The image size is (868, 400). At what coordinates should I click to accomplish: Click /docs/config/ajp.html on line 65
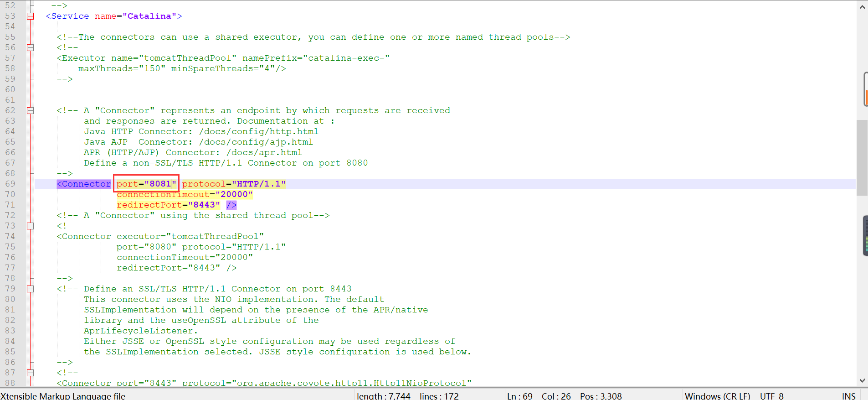click(256, 142)
